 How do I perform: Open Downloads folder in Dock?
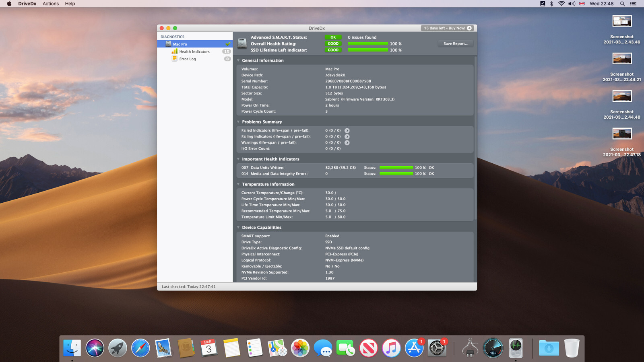pos(549,348)
